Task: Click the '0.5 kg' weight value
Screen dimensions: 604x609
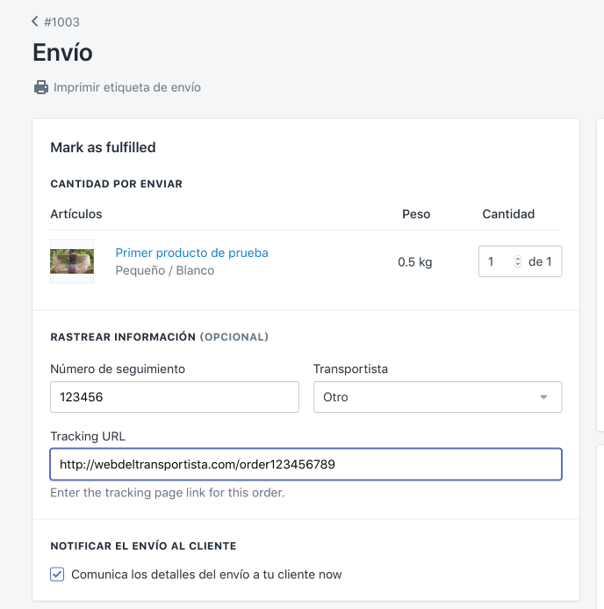Action: click(x=415, y=262)
